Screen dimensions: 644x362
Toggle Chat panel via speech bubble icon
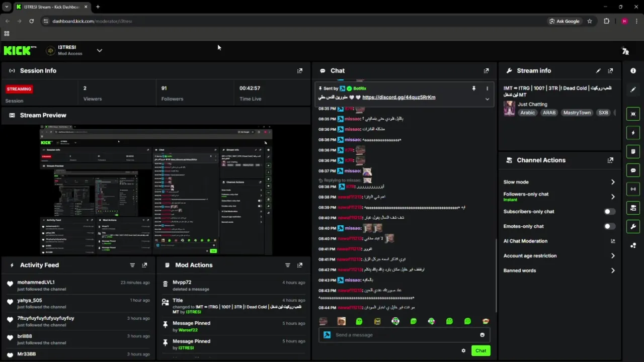(633, 170)
